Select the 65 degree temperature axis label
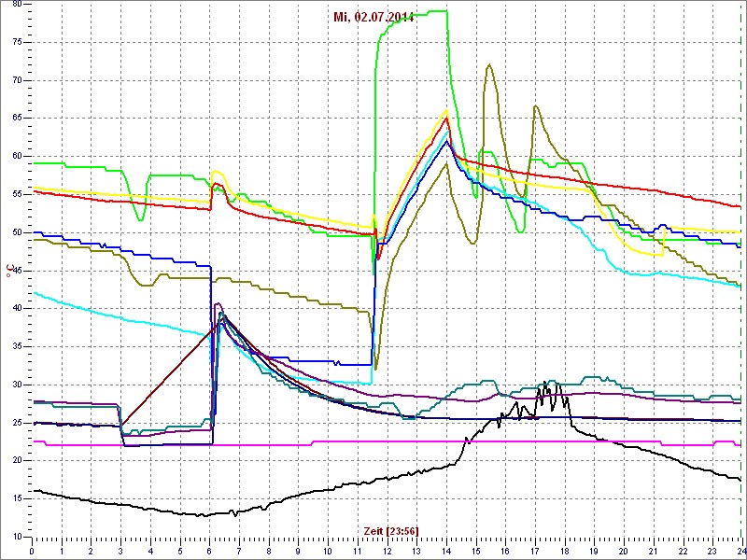The image size is (747, 560). [x=16, y=119]
